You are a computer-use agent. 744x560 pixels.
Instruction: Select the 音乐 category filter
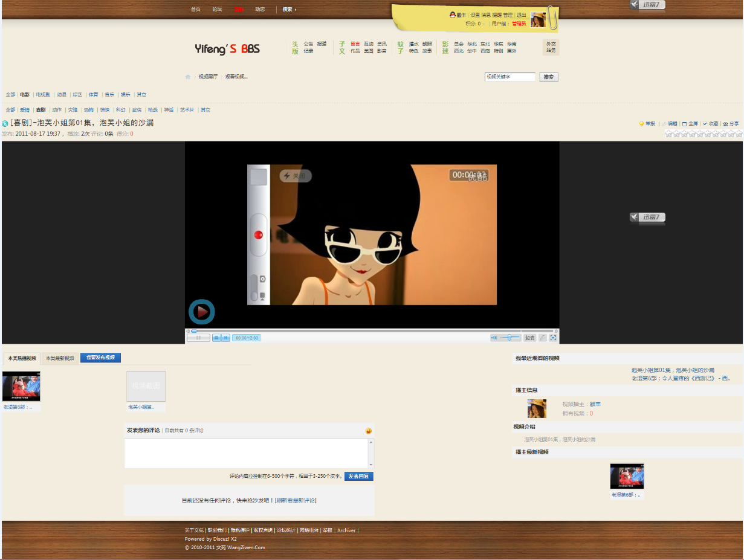[109, 94]
